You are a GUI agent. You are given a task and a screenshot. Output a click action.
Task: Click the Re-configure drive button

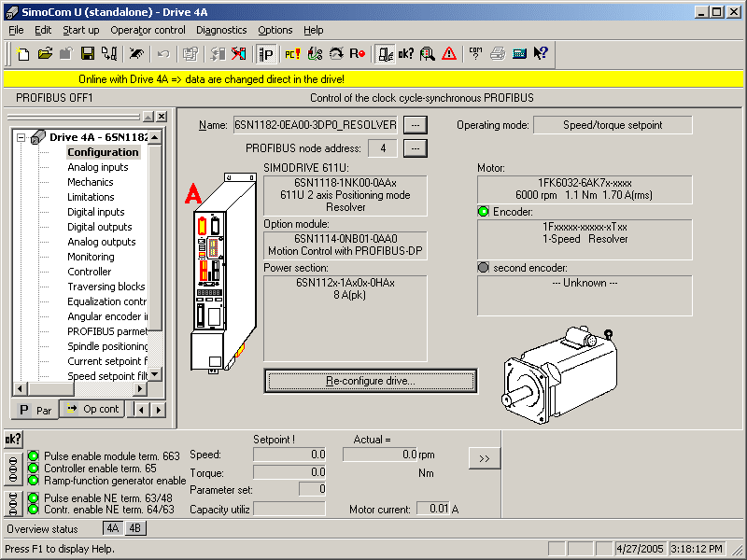point(371,381)
